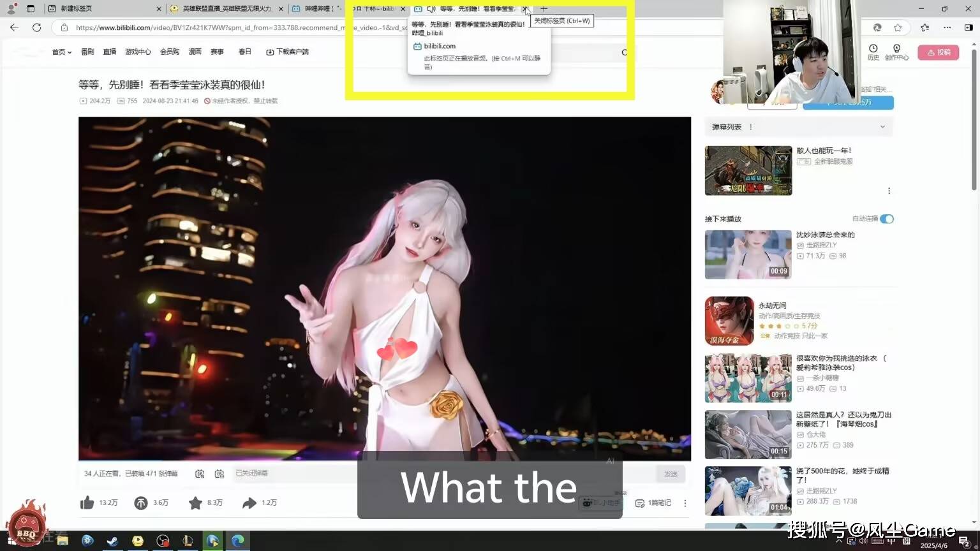Open the notification center in system tray
Viewport: 980px width, 551px height.
pyautogui.click(x=964, y=541)
